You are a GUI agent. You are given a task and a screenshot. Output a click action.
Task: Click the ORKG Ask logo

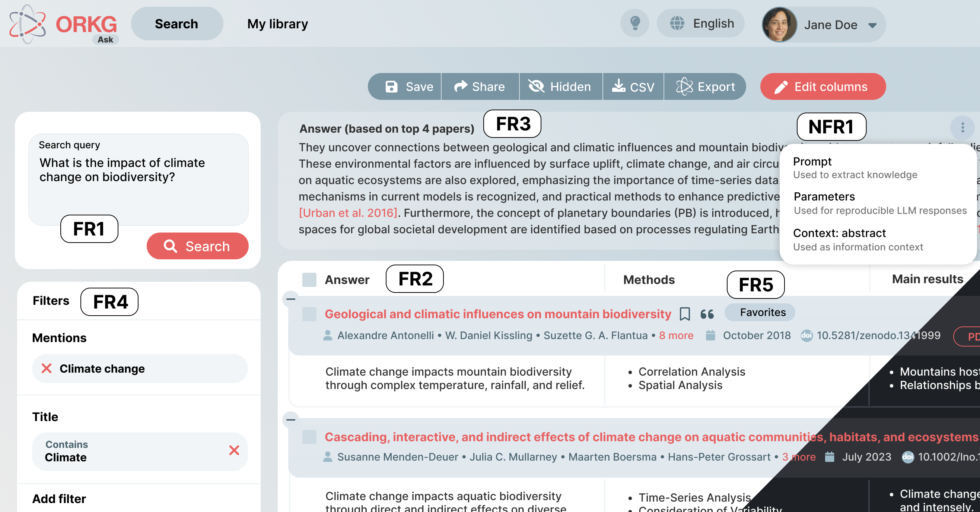coord(63,24)
